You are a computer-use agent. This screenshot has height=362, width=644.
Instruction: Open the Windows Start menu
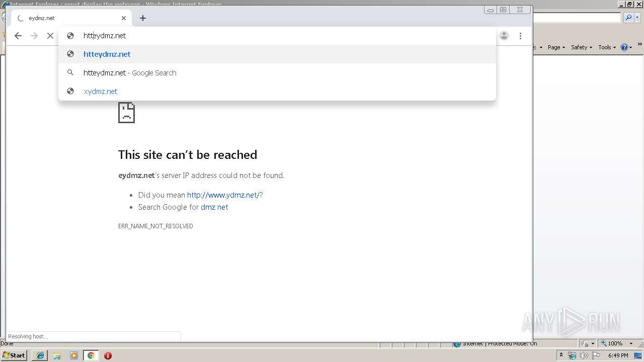14,355
